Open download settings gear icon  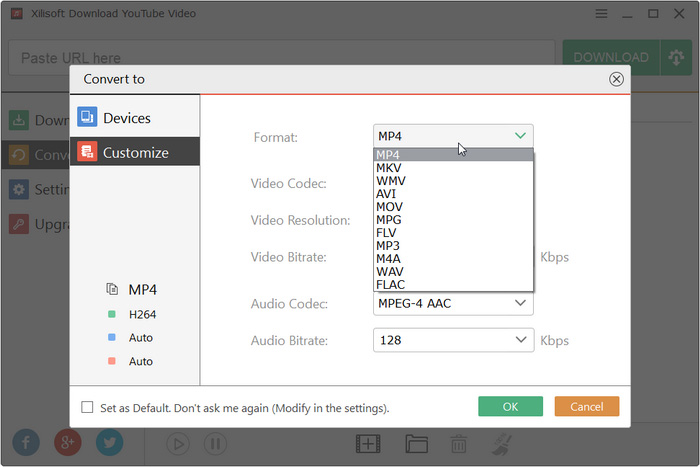(676, 58)
